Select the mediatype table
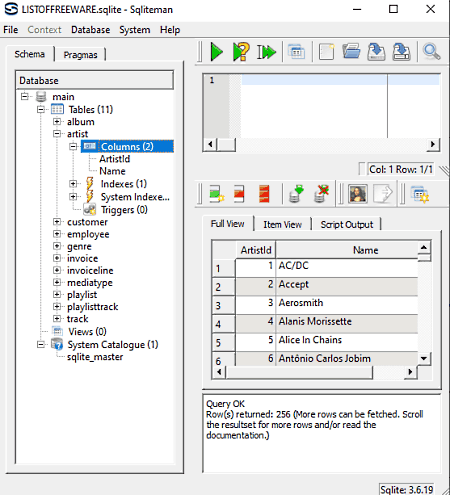450x495 pixels. pos(90,283)
